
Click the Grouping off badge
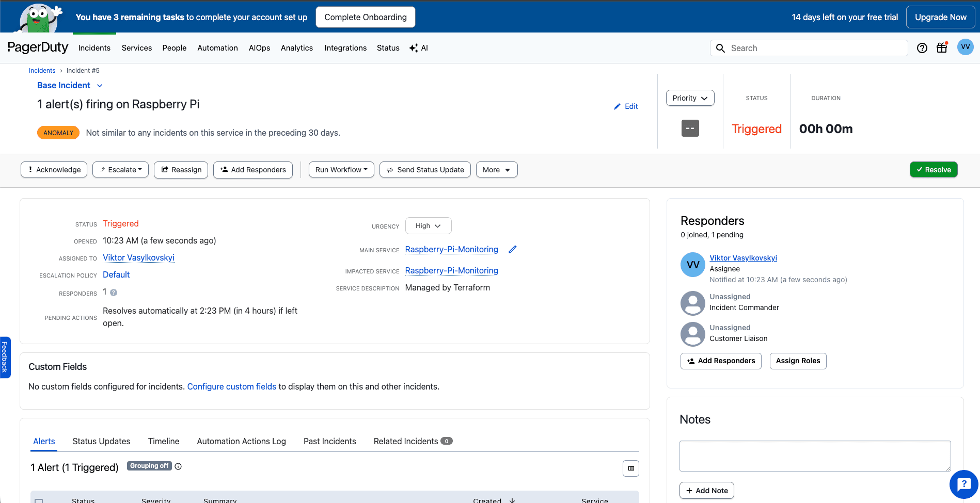[x=149, y=466]
